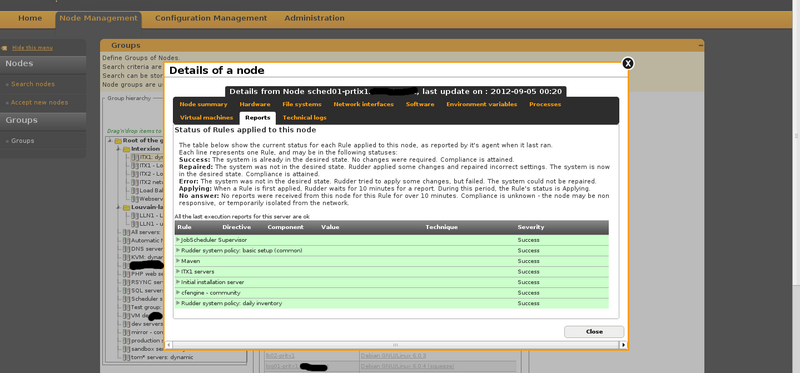Click the group icon next to DNS server
Viewport: 800px width, 373px height.
(127, 249)
